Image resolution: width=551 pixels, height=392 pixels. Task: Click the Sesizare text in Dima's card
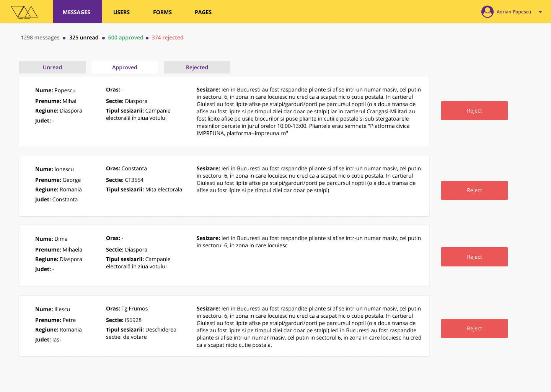(x=309, y=242)
